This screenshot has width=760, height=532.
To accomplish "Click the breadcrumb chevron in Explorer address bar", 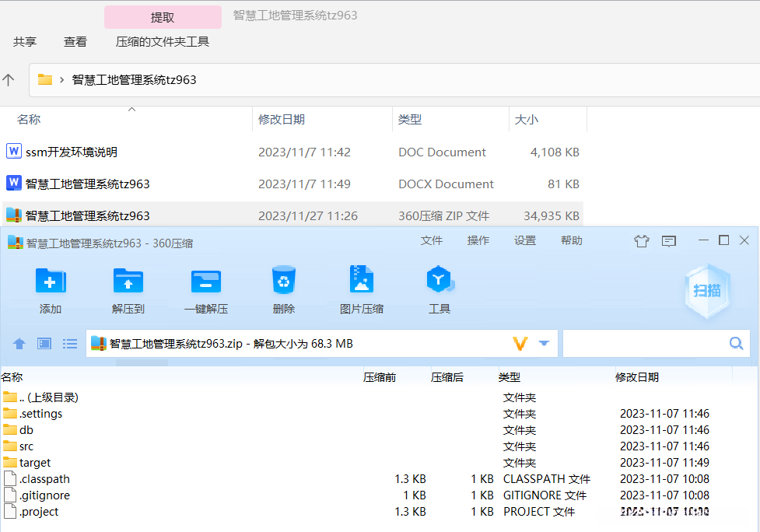I will pos(61,80).
